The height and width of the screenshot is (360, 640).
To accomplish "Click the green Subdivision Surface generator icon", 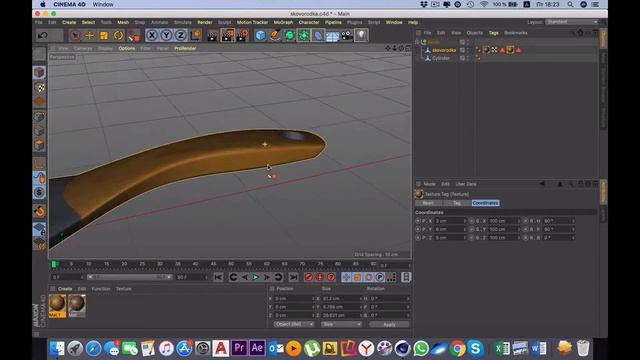I will pyautogui.click(x=289, y=36).
